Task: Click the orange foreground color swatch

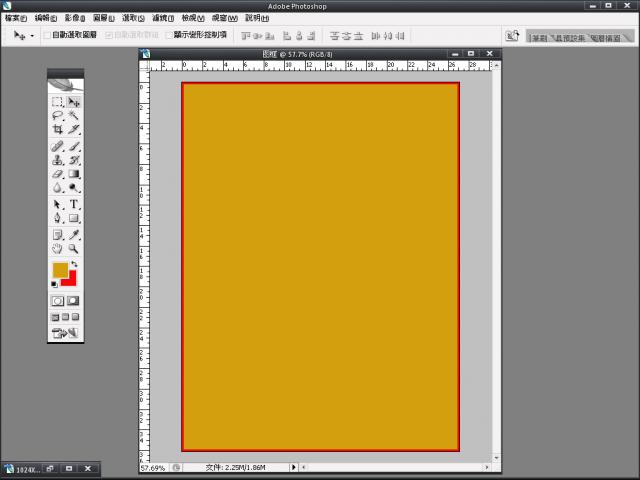Action: (60, 270)
